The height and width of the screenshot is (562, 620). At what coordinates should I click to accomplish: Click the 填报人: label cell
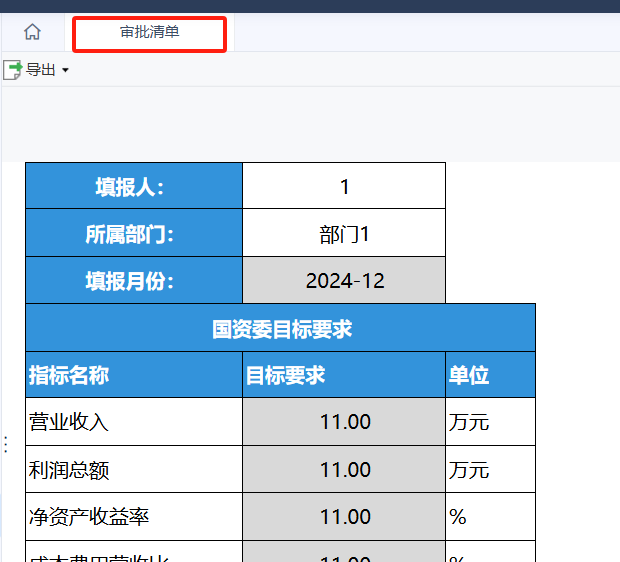tap(134, 186)
